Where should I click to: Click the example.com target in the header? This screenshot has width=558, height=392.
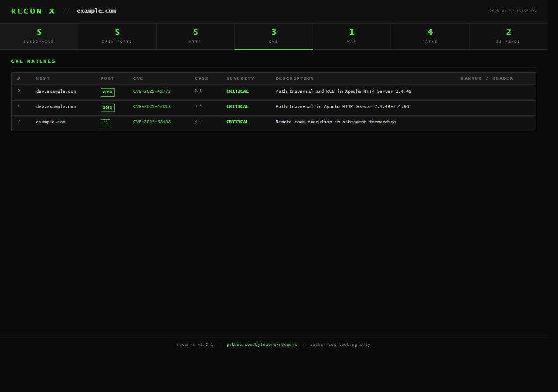96,11
